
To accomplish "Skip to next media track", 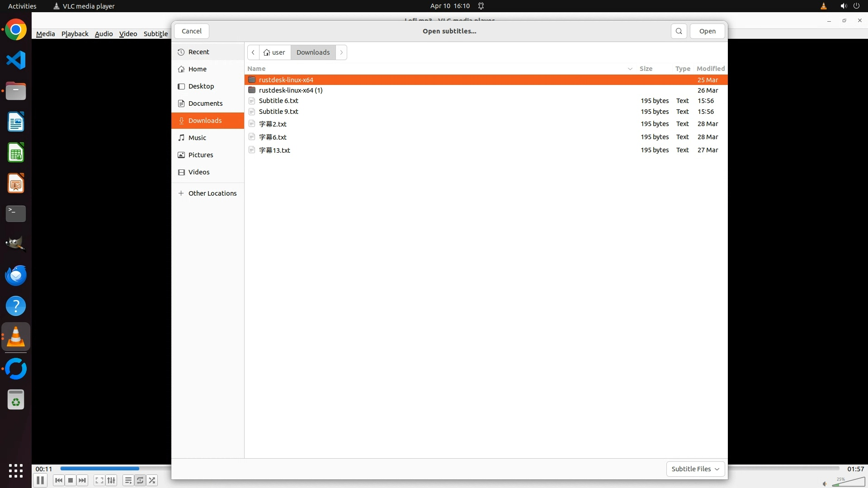I will click(82, 480).
